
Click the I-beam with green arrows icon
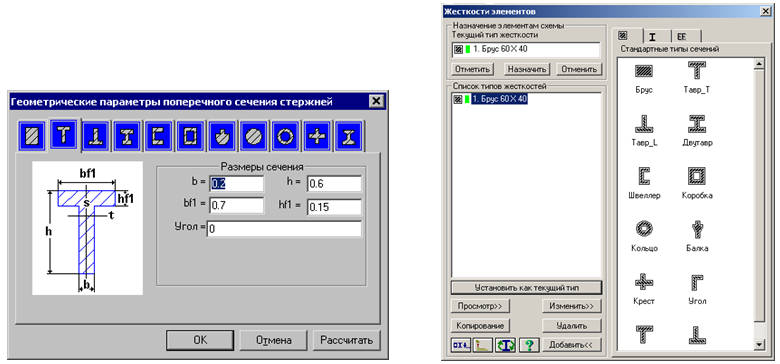pos(505,345)
